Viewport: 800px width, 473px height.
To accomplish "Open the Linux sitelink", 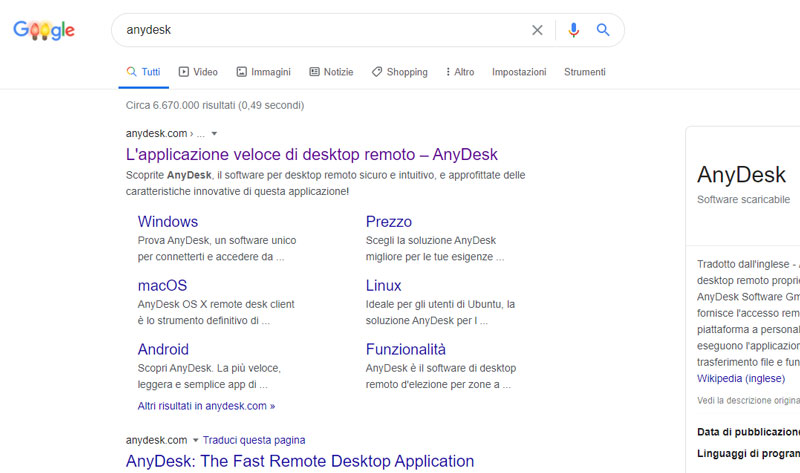I will click(x=384, y=285).
